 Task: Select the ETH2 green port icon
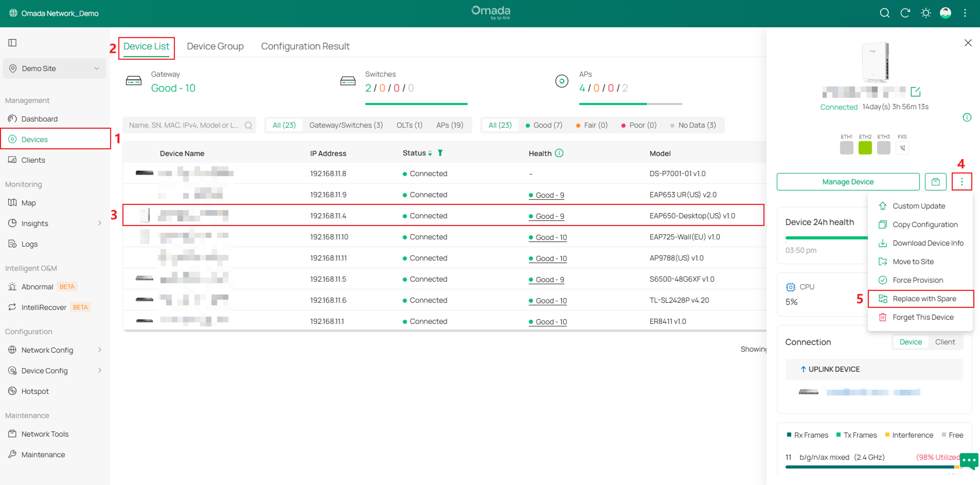click(865, 148)
